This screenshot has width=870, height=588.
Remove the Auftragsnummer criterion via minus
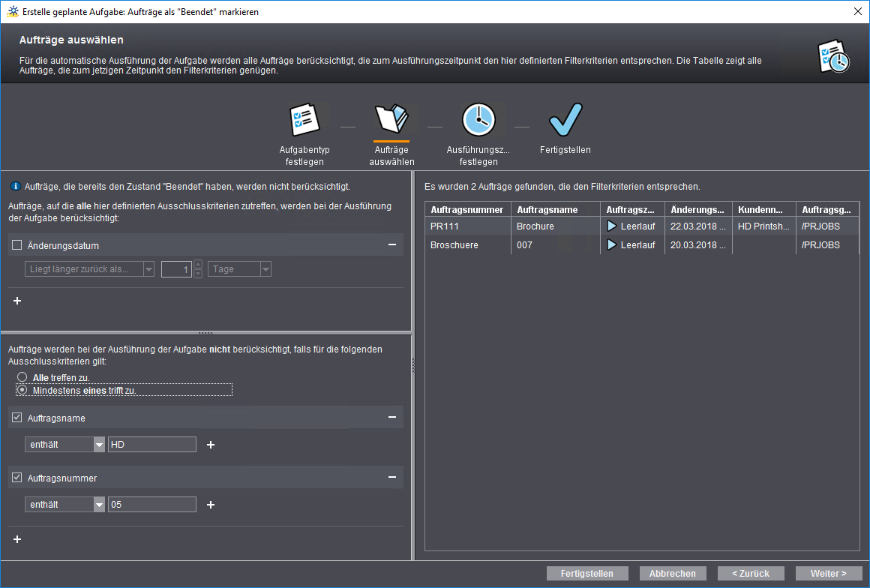point(392,477)
